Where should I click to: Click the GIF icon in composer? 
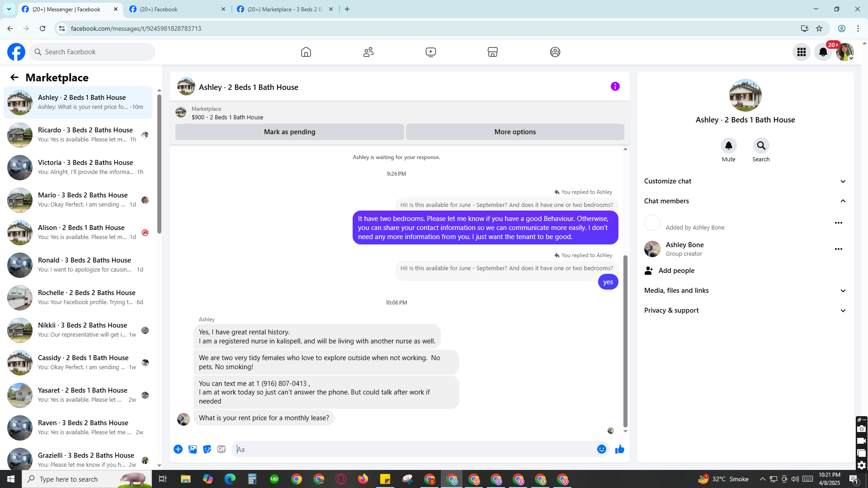tap(221, 449)
